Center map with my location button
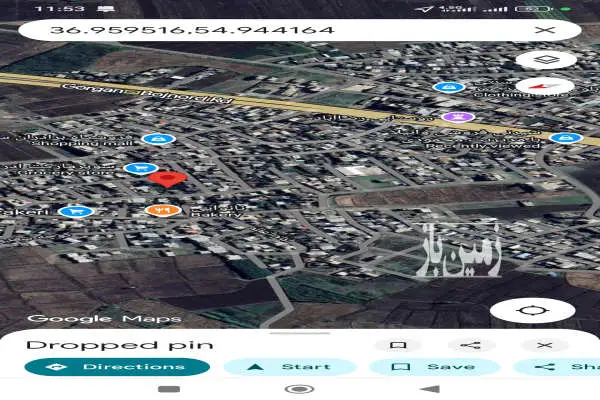The height and width of the screenshot is (400, 600). 532,310
